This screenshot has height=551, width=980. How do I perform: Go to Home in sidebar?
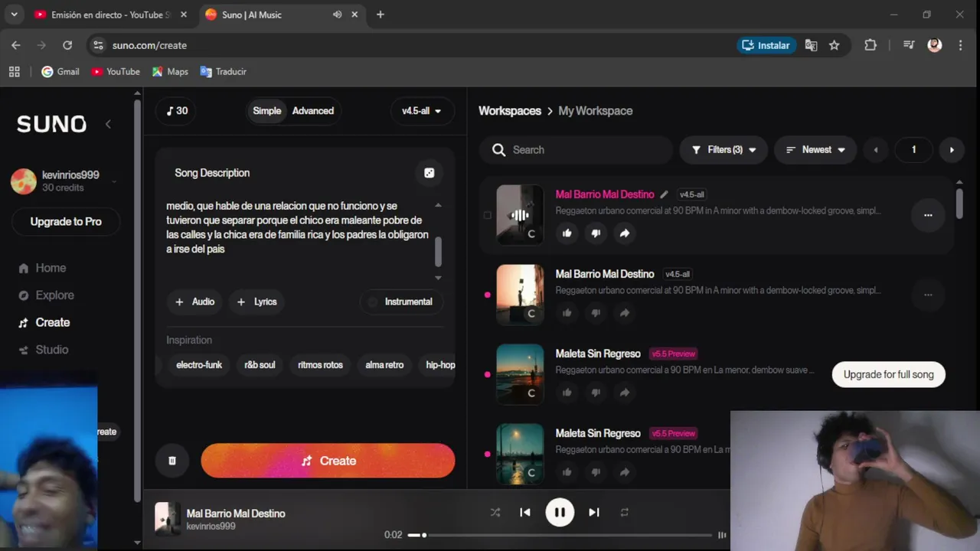pos(42,268)
